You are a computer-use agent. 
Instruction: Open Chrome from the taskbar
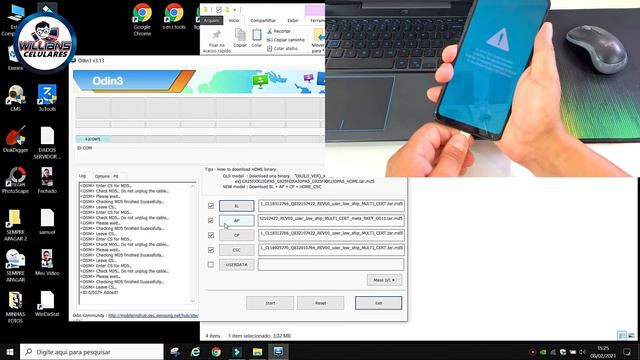tap(216, 351)
